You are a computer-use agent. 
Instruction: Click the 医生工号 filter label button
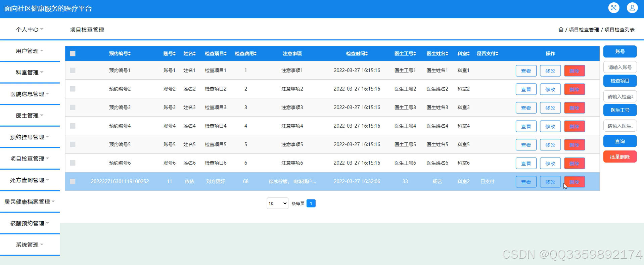click(x=620, y=110)
